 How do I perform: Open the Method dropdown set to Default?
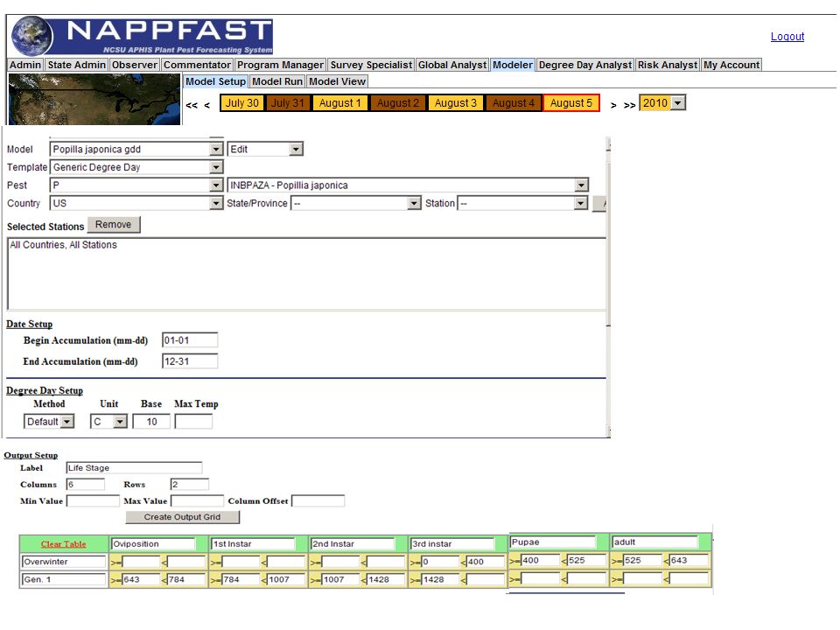click(x=49, y=422)
